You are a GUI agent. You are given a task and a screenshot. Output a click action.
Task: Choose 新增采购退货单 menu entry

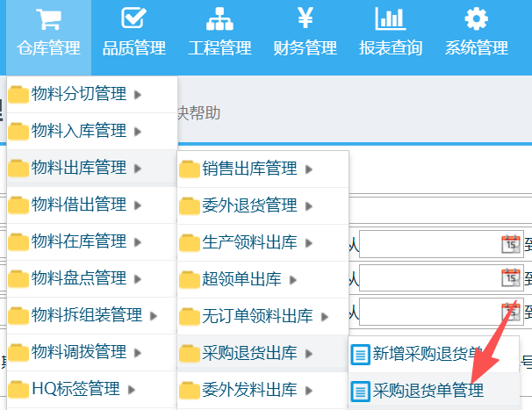(428, 354)
